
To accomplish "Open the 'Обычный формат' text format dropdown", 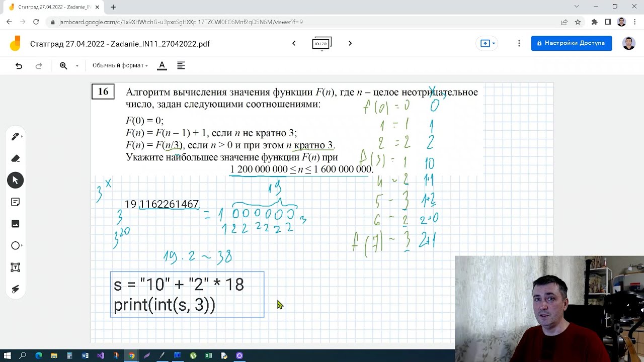I will click(x=120, y=66).
